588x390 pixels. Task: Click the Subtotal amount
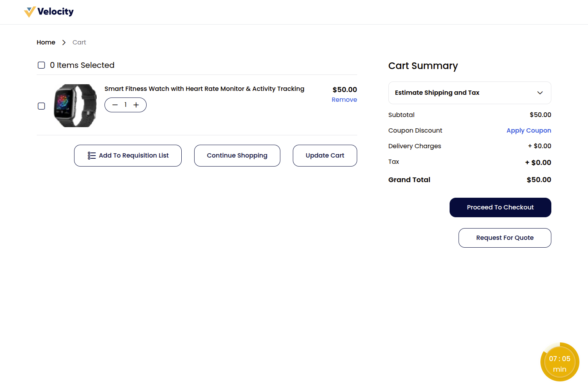coord(540,115)
